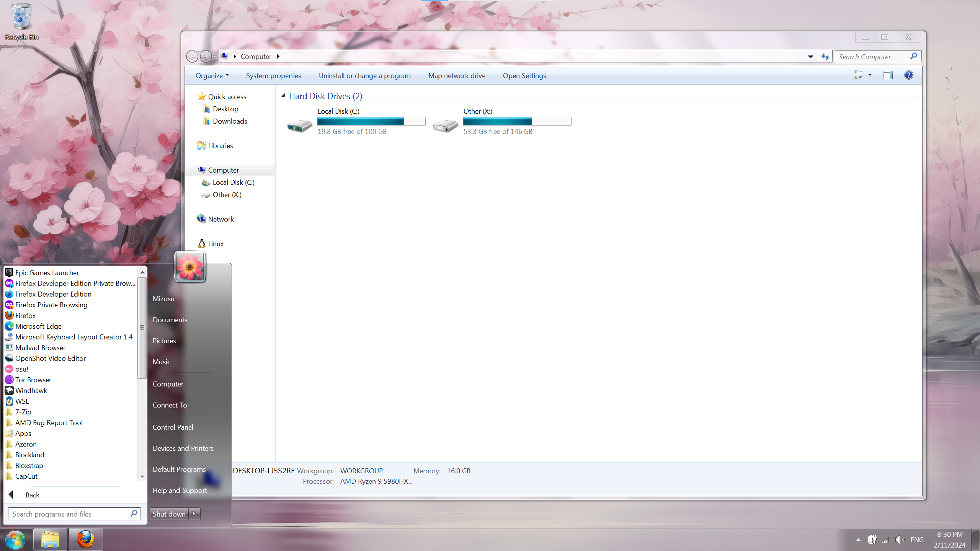Click Control Panel in Start menu
This screenshot has height=551, width=980.
coord(173,427)
